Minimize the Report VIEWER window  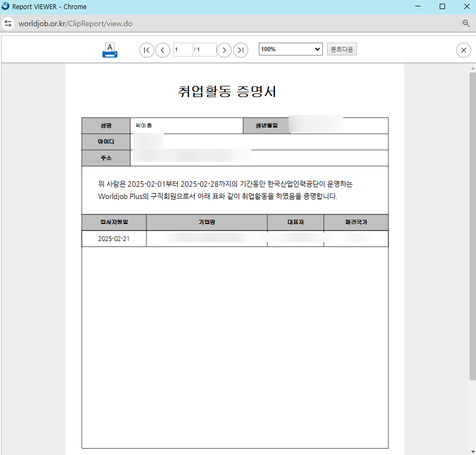pos(418,6)
